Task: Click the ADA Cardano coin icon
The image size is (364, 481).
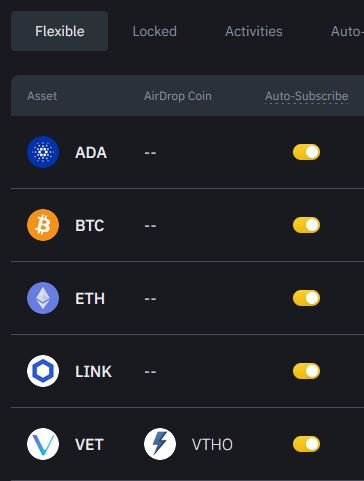Action: point(43,152)
